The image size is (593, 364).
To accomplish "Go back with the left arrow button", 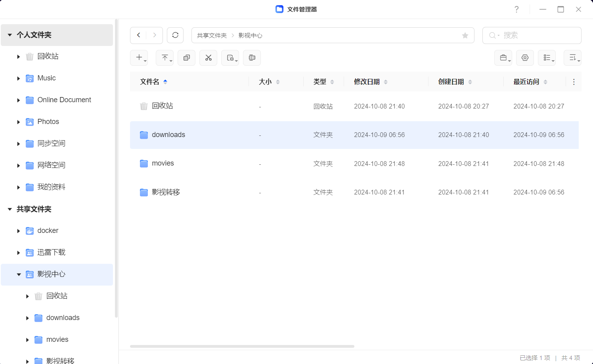I will tap(138, 35).
